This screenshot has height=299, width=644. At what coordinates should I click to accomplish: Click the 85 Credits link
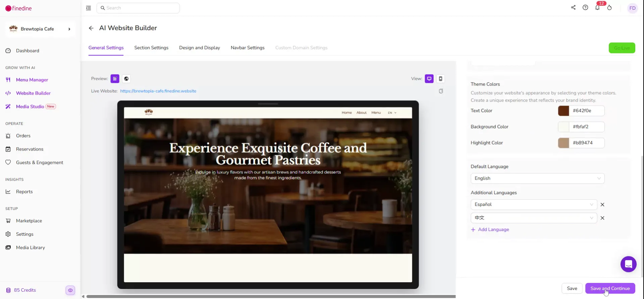tap(25, 290)
